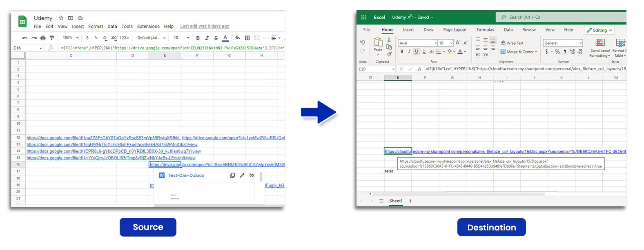Toggle bold in Google Sheets toolbar
The height and width of the screenshot is (250, 644).
pyautogui.click(x=198, y=38)
